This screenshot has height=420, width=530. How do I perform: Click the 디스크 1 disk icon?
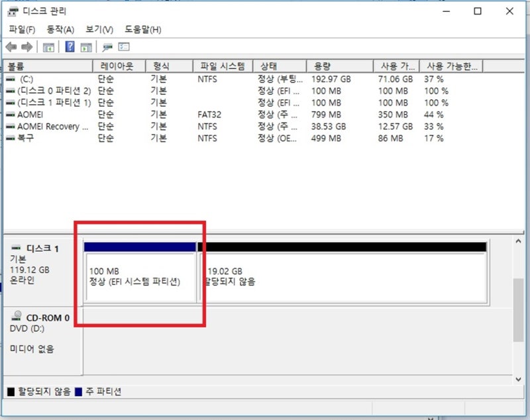16,248
